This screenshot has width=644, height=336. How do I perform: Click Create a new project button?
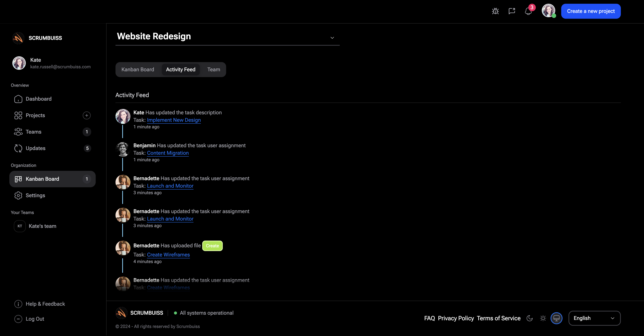(591, 11)
